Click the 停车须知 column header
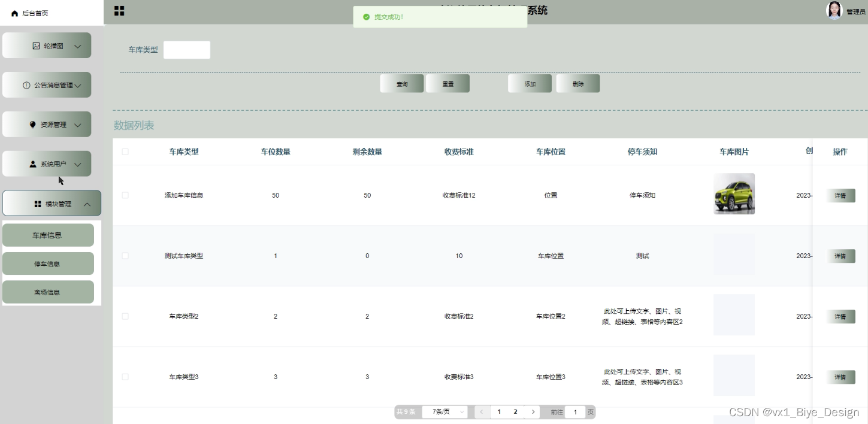 coord(642,152)
